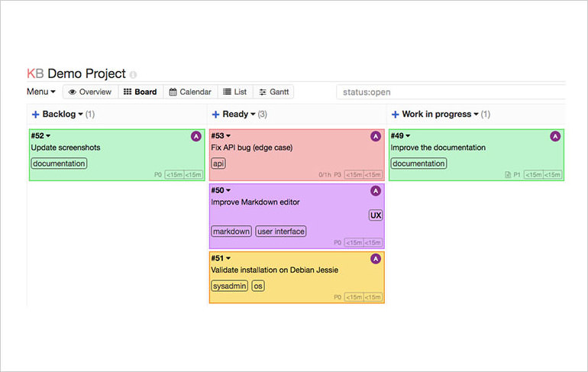Switch to the Gantt view

(x=273, y=92)
